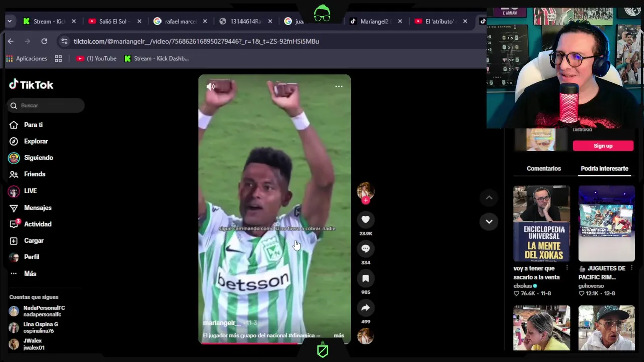This screenshot has width=644, height=362.
Task: Go to previous video with up arrow
Action: point(489,198)
